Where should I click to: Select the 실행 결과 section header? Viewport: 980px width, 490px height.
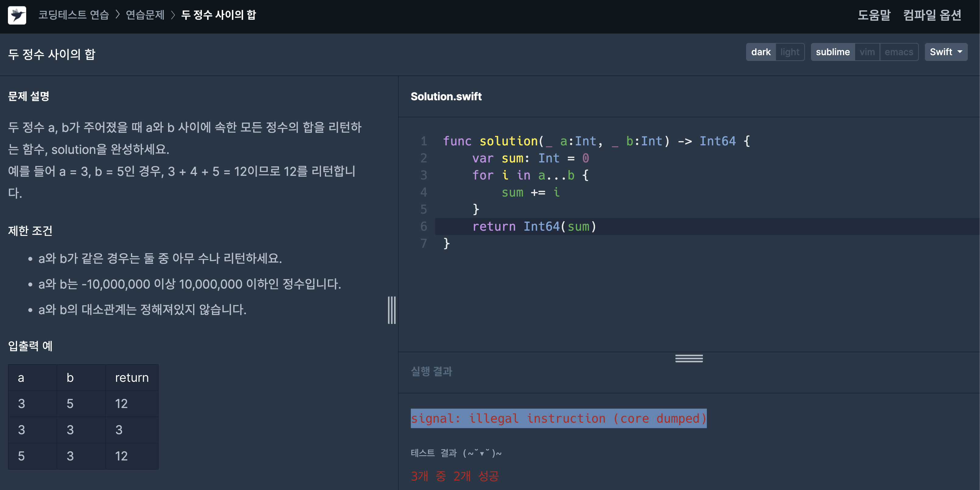click(x=432, y=371)
